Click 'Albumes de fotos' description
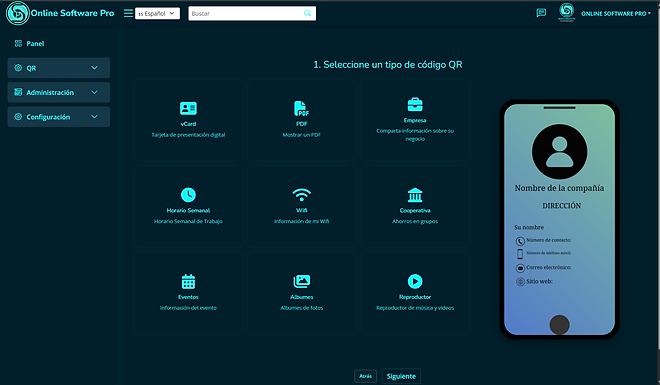The image size is (660, 385). click(x=301, y=308)
